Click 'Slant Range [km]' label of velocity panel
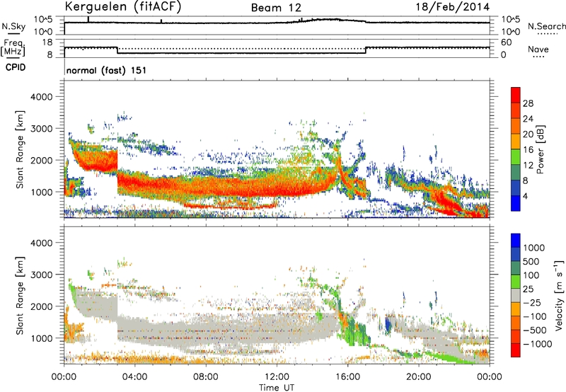 20,296
